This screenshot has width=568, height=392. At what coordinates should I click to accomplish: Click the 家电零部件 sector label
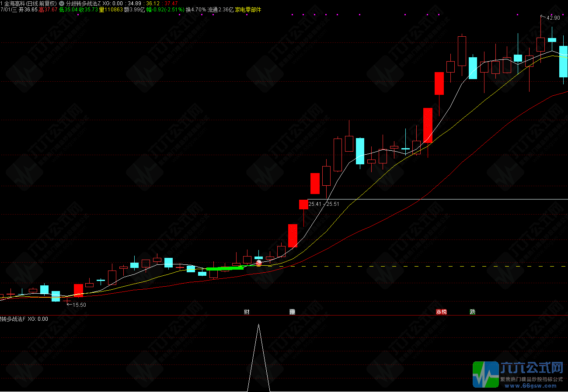[x=248, y=9]
